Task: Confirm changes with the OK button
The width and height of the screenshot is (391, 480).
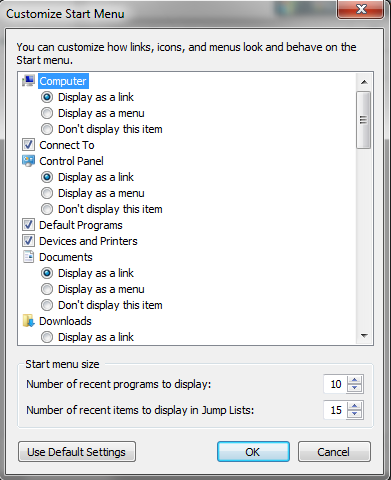Action: point(253,452)
